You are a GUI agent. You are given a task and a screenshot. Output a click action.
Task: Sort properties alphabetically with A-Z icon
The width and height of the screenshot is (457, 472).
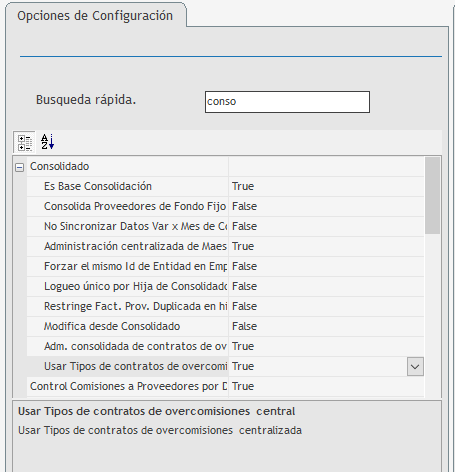[48, 142]
